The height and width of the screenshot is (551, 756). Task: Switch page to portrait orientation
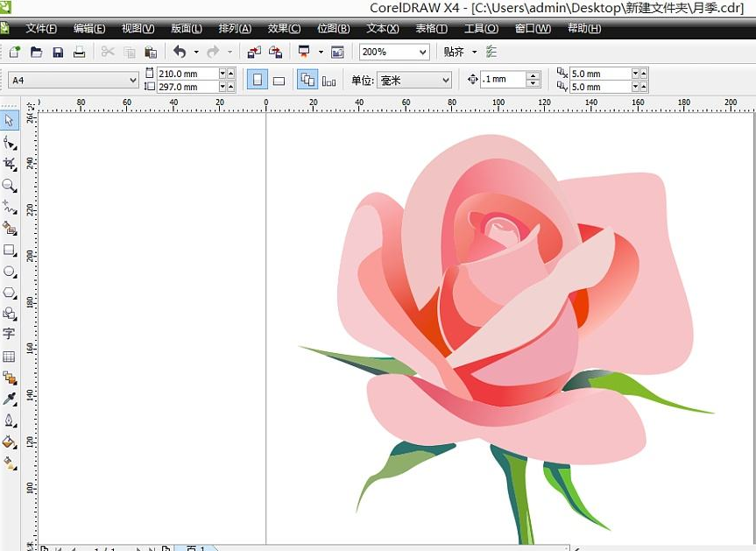pyautogui.click(x=258, y=81)
